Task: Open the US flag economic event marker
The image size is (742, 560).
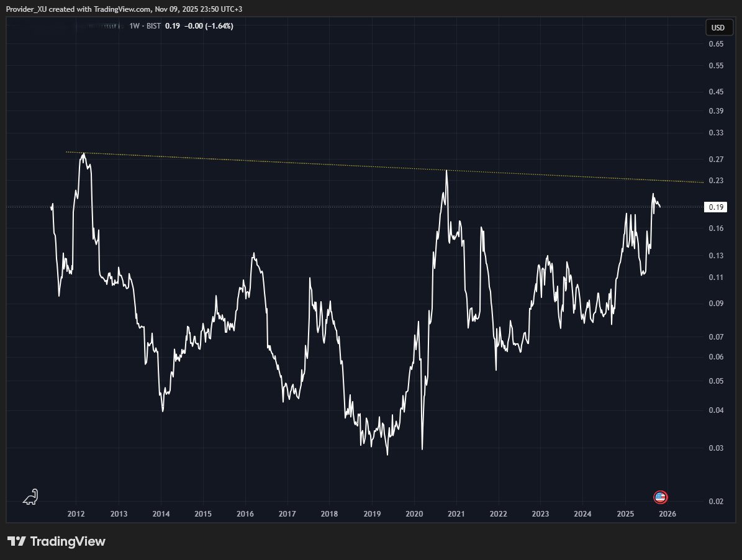Action: tap(660, 497)
